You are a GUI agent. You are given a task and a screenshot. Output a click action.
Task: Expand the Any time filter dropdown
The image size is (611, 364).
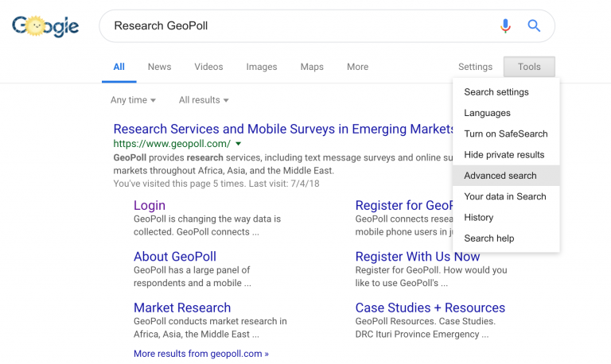pyautogui.click(x=133, y=100)
